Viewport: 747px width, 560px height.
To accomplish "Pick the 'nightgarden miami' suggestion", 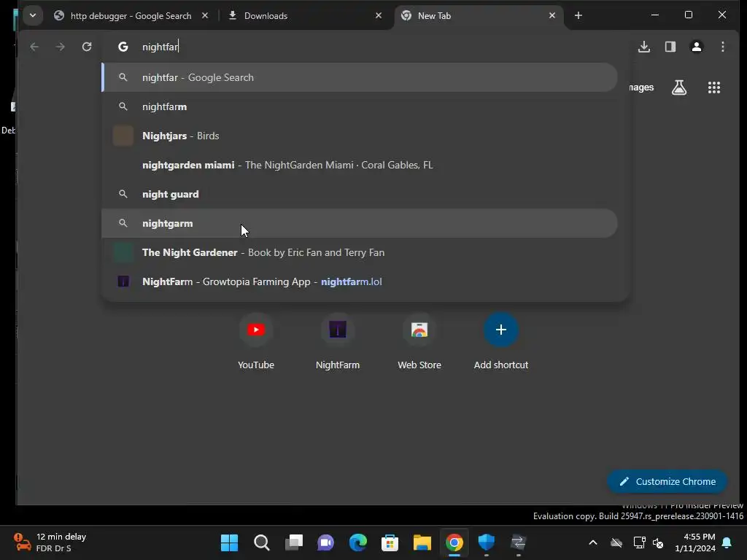I will [x=360, y=165].
